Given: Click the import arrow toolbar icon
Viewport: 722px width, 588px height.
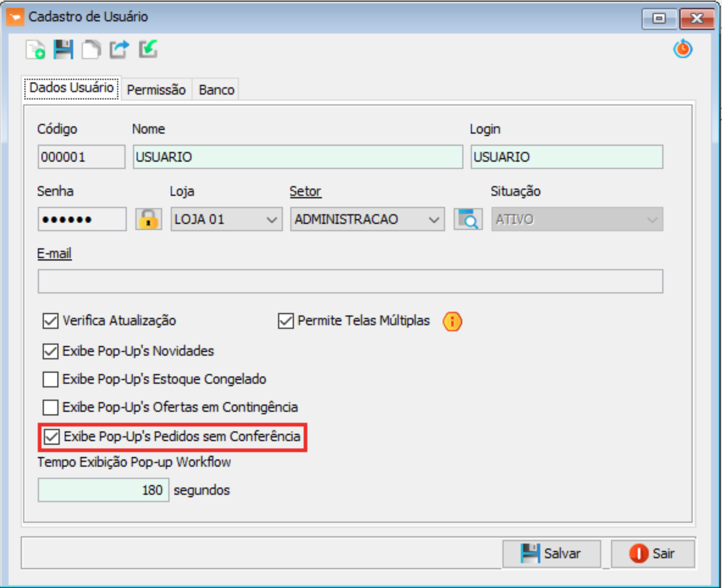Looking at the screenshot, I should 148,49.
